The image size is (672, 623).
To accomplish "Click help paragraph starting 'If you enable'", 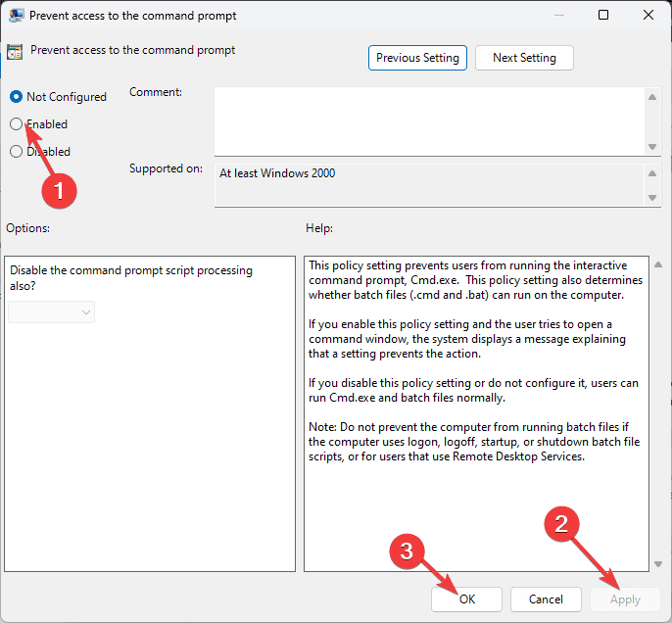I will (x=466, y=339).
